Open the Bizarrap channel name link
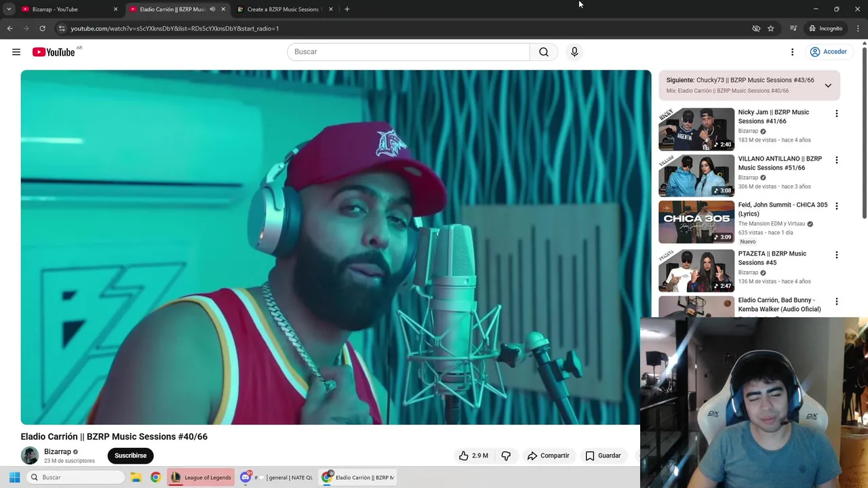This screenshot has width=868, height=488. coord(58,451)
